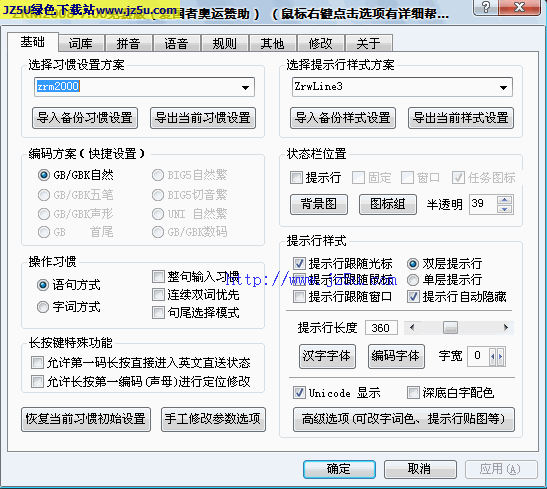The image size is (547, 489).
Task: Switch to the 拼音 tab
Action: click(x=129, y=43)
